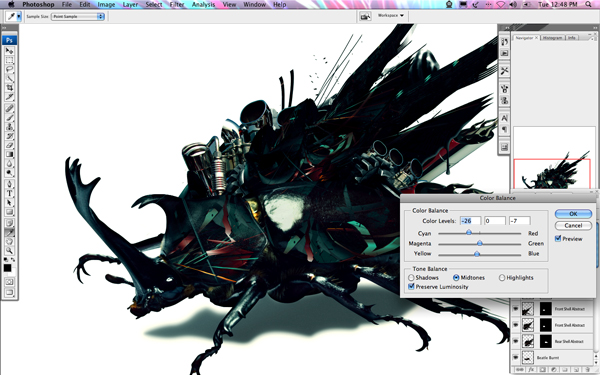Select the Path Selection tool
The height and width of the screenshot is (375, 600).
(x=9, y=202)
